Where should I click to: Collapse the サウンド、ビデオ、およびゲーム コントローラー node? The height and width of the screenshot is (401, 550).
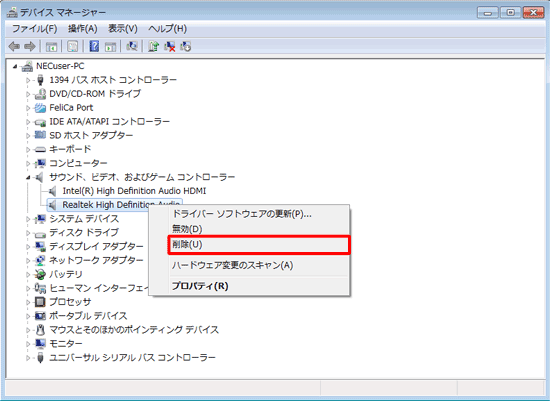(28, 178)
